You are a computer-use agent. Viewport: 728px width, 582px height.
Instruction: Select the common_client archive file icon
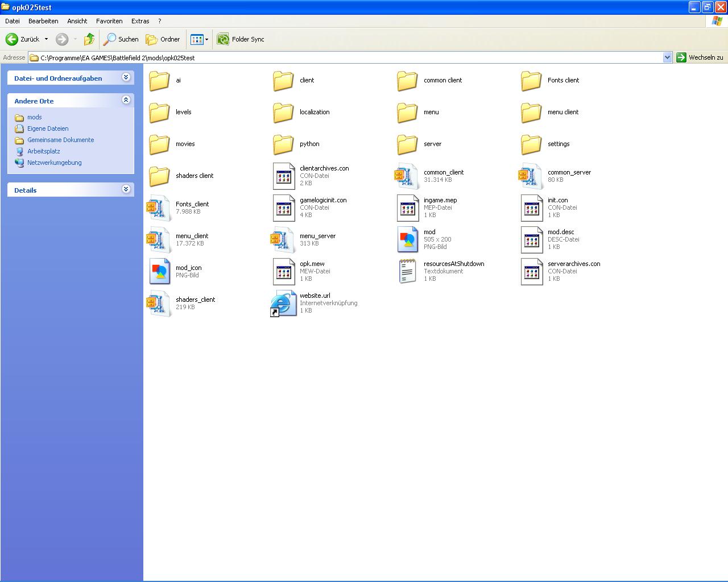tap(407, 176)
